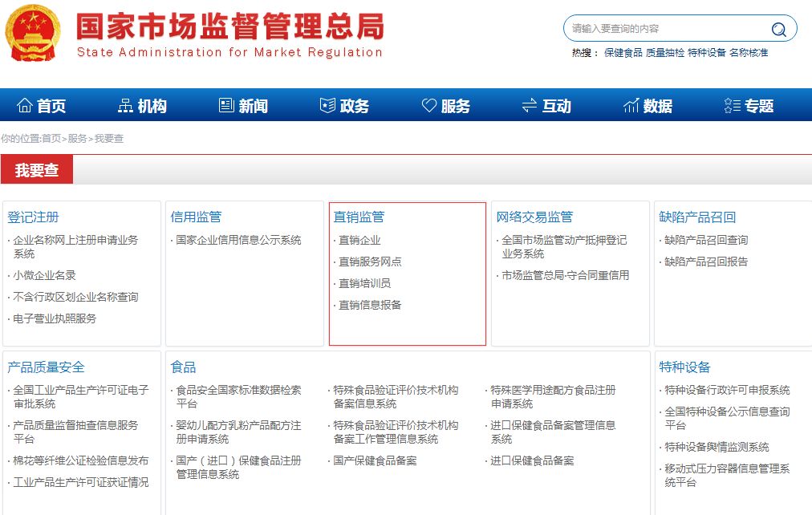
Task: Open 不含行政区划企业名称查询 link
Action: click(x=75, y=297)
